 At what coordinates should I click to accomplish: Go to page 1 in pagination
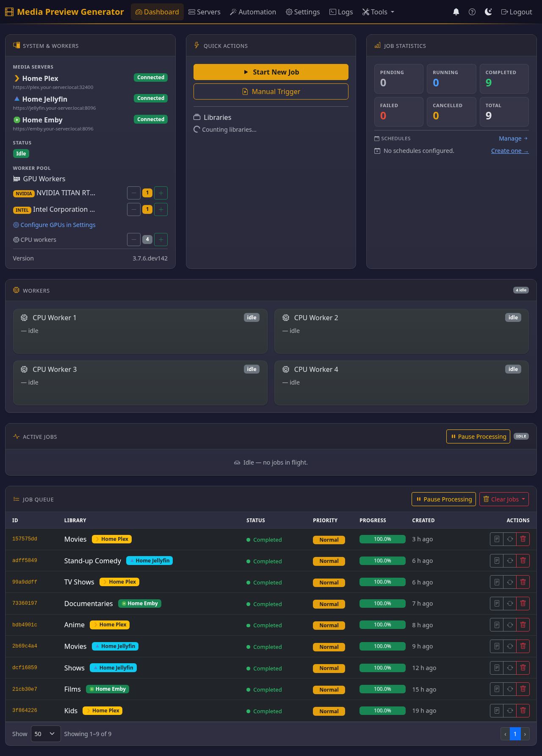click(515, 734)
